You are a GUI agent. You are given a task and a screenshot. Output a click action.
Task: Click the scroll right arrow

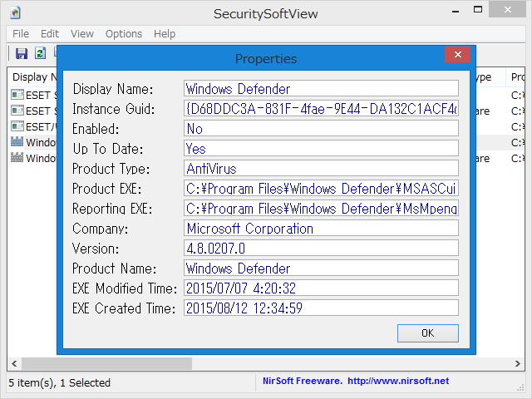coord(517,364)
